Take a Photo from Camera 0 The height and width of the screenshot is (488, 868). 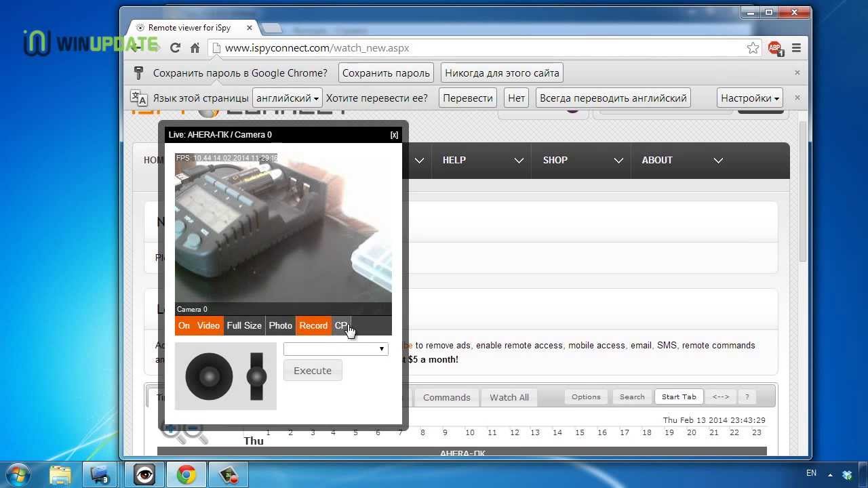tap(280, 325)
